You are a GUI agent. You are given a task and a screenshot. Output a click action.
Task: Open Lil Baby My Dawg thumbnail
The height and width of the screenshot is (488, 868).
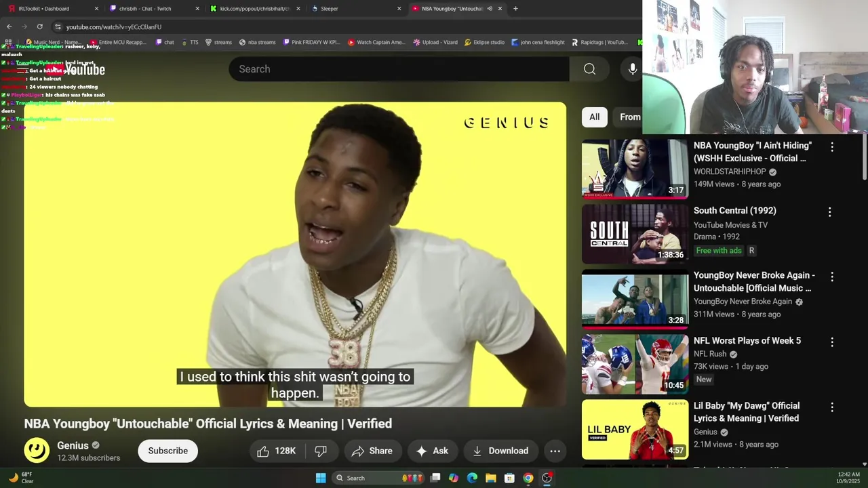[x=635, y=429]
